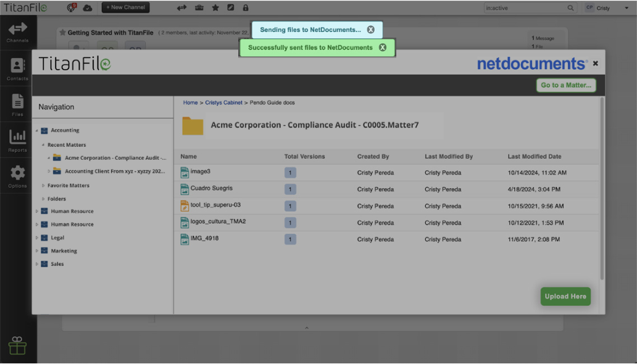The width and height of the screenshot is (637, 364).
Task: Click star beside Getting Started with TitanFile
Action: 62,33
